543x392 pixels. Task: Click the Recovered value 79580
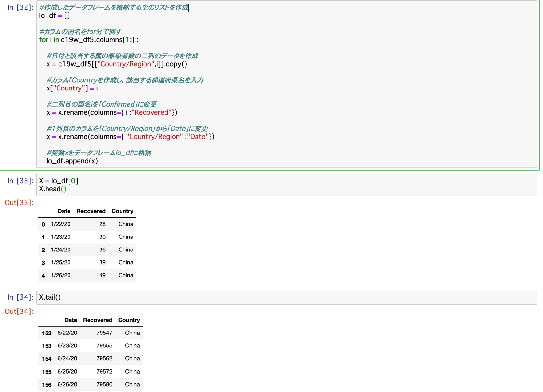tap(104, 384)
